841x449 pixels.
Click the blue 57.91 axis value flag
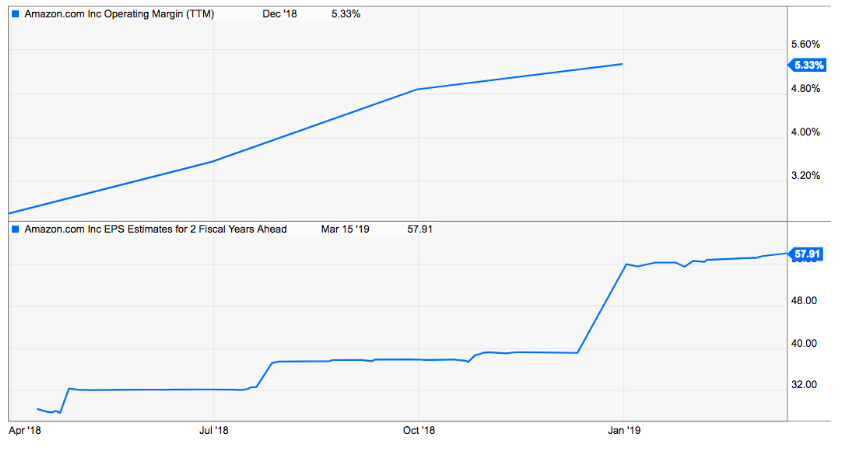(x=806, y=254)
